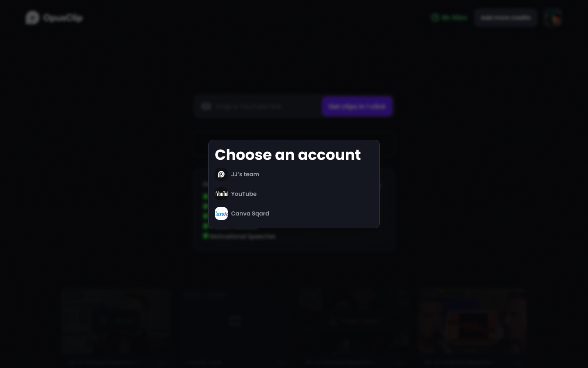The width and height of the screenshot is (588, 368).
Task: Pick the Canva Sqard account icon
Action: coord(221,213)
